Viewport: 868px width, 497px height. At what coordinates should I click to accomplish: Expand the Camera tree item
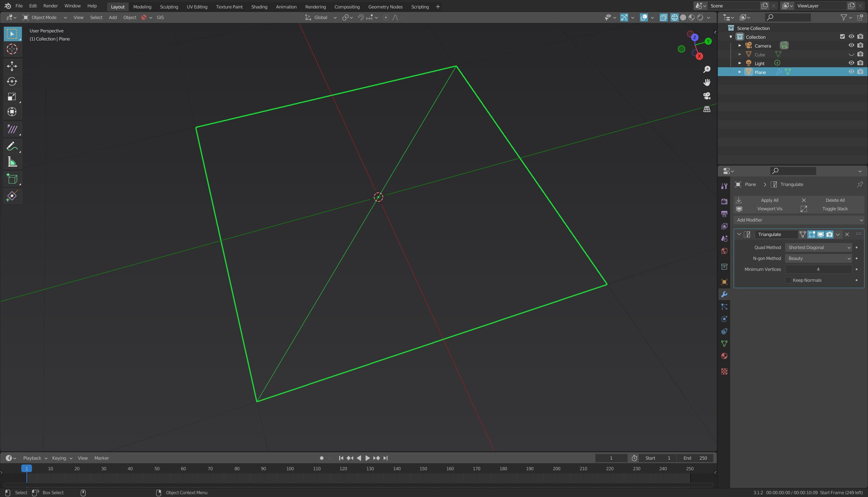(x=740, y=45)
